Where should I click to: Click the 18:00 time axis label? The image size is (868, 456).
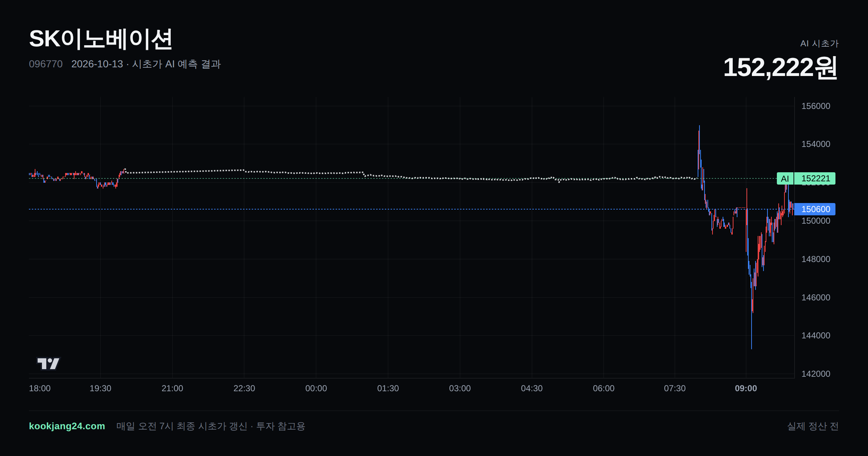coord(40,388)
